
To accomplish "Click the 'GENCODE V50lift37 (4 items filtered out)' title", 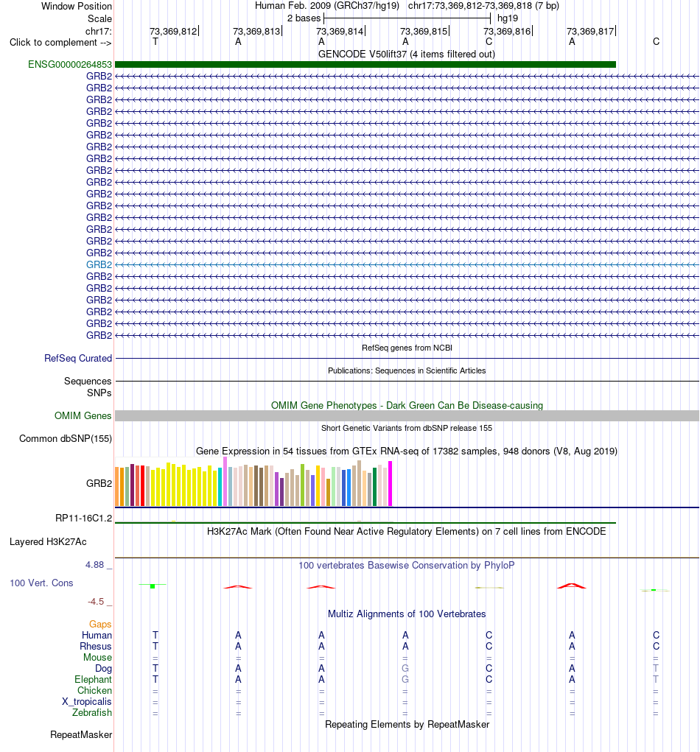I will [x=407, y=55].
